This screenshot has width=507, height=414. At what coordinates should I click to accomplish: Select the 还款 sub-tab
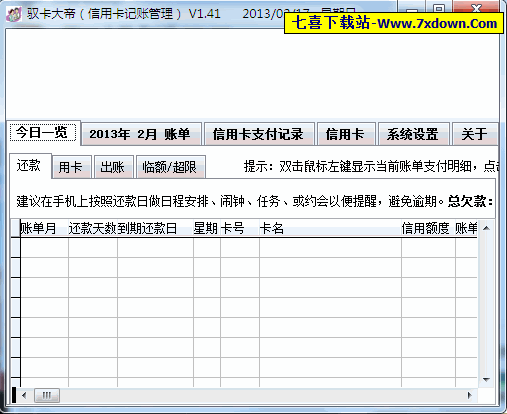coord(30,166)
